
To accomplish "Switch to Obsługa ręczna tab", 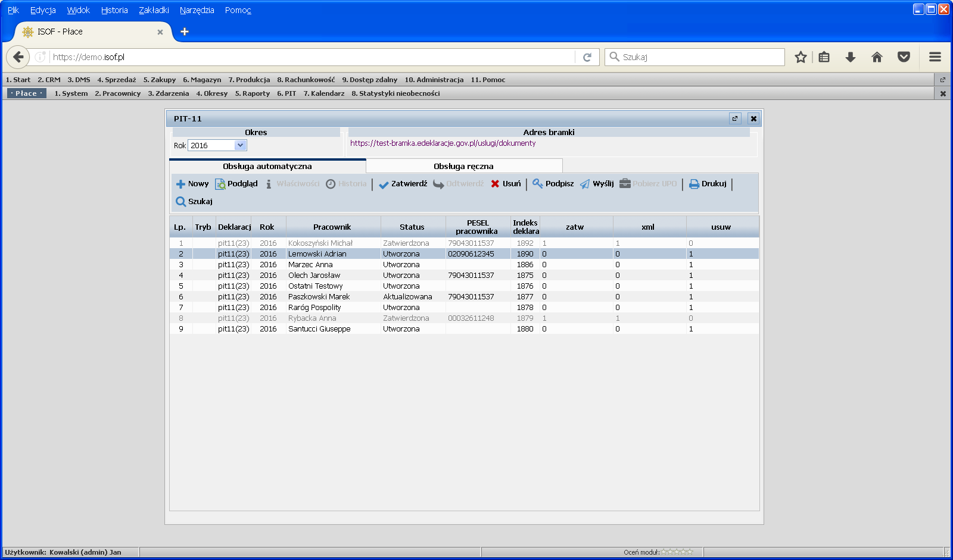I will click(x=463, y=167).
